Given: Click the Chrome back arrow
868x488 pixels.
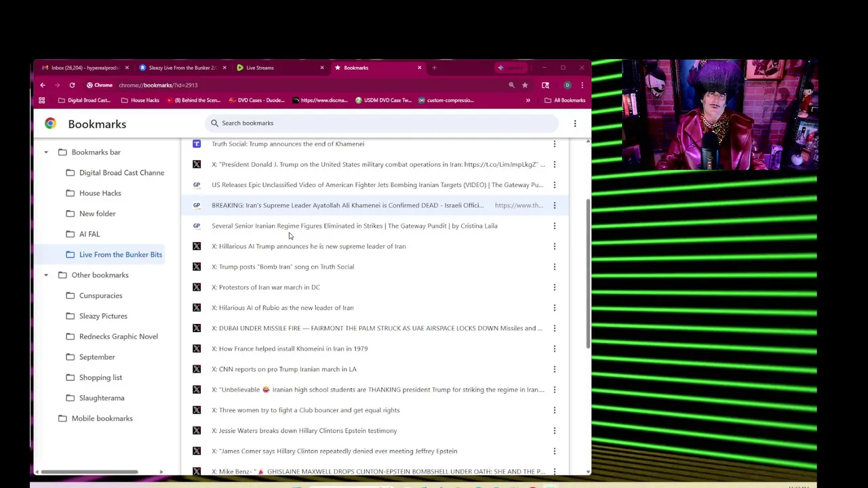Looking at the screenshot, I should click(x=42, y=85).
